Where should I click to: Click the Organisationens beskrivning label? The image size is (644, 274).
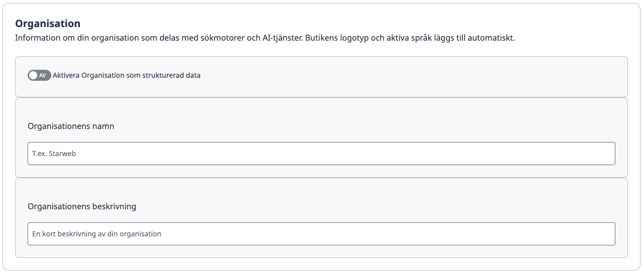pyautogui.click(x=82, y=206)
